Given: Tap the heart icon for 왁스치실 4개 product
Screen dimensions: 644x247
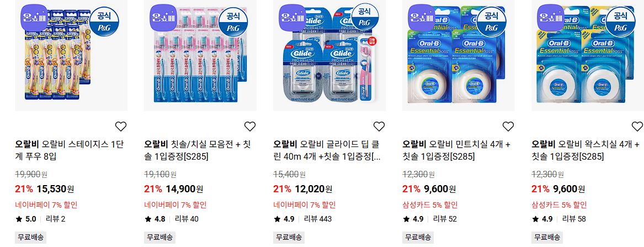Looking at the screenshot, I should point(637,126).
